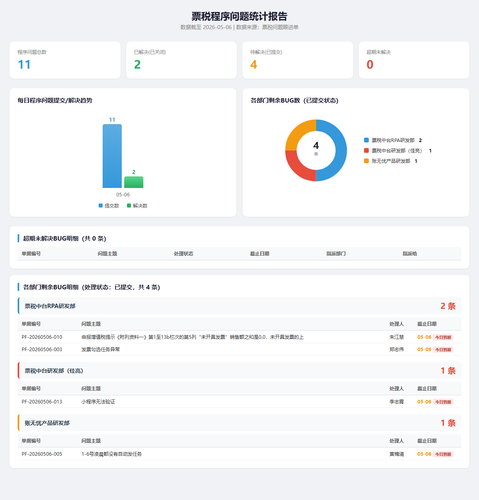Click the 05-06 deadline in PF-20260506-010 row
The width and height of the screenshot is (479, 500).
(x=424, y=337)
